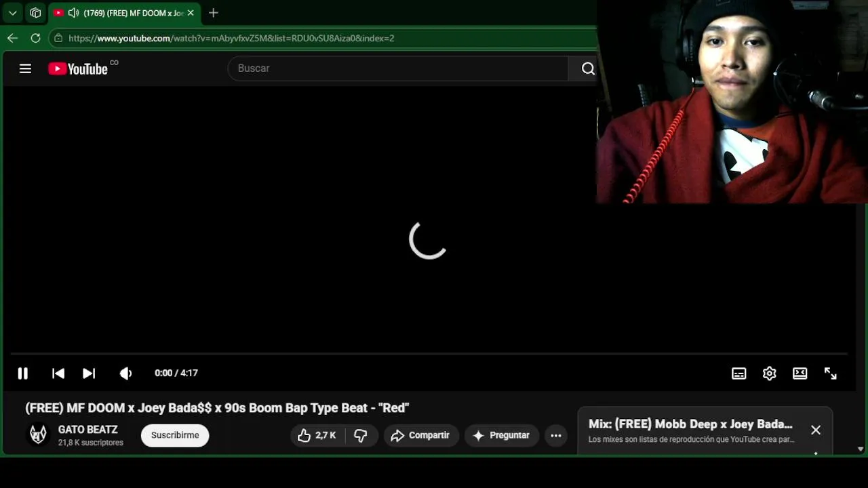Click the video title text
The height and width of the screenshot is (488, 868).
217,408
